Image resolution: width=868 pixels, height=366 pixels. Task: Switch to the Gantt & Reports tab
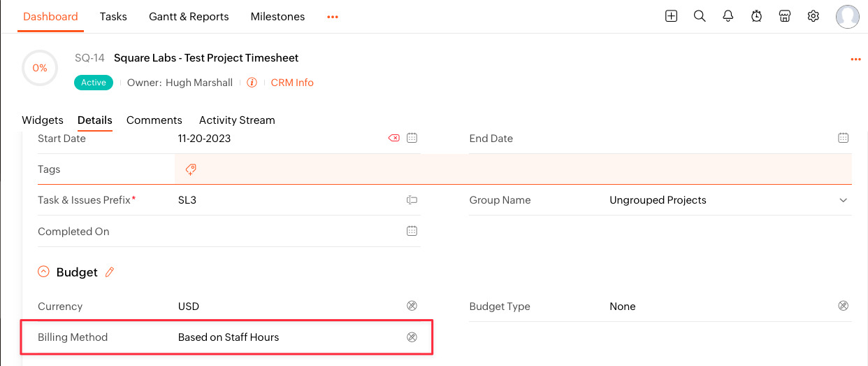point(189,17)
